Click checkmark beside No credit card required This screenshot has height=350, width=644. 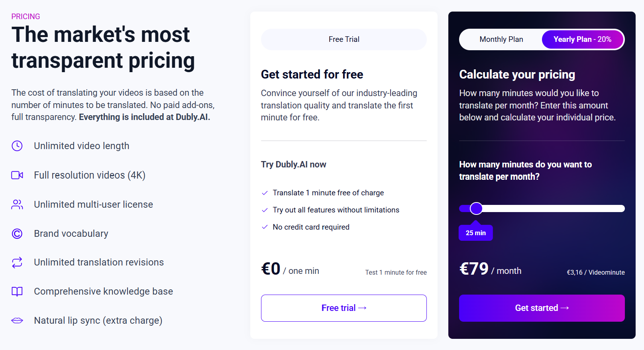click(265, 227)
